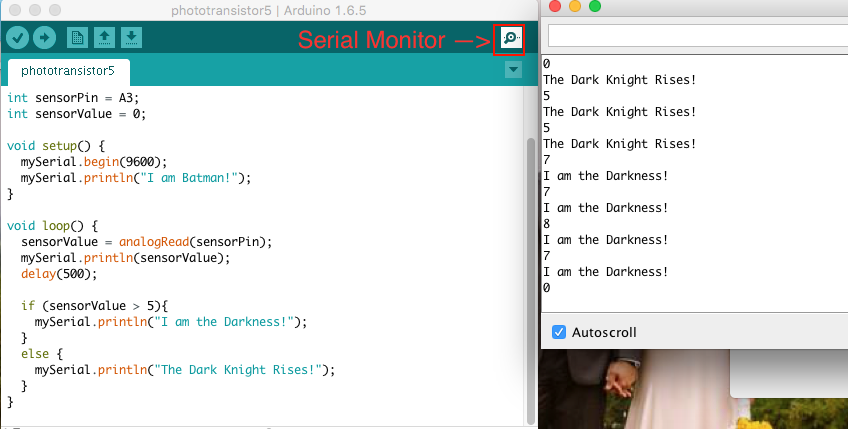Click the 'void setup()' line in the editor
The height and width of the screenshot is (429, 848).
[56, 146]
